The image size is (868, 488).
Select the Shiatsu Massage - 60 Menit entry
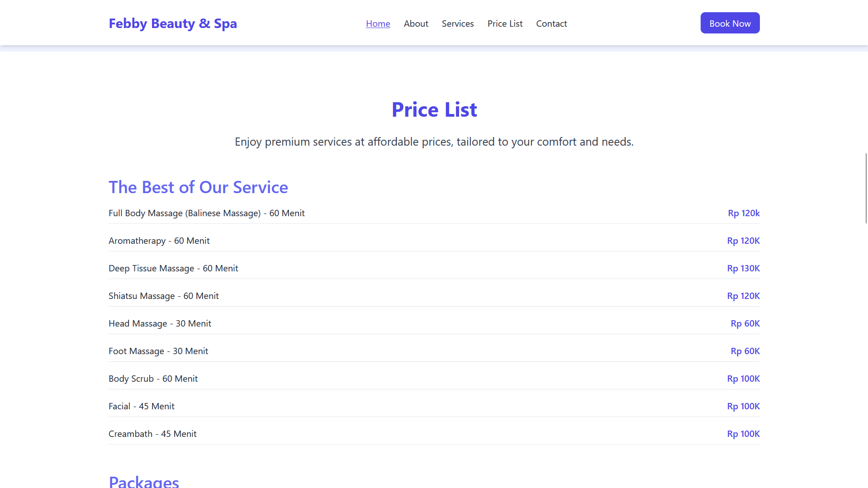[163, 296]
